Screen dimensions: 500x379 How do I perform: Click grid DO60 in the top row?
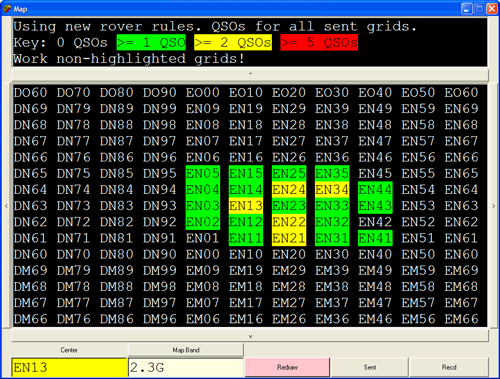tap(30, 93)
